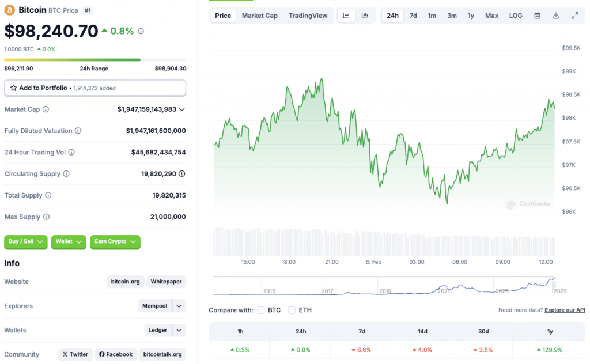The height and width of the screenshot is (364, 590).
Task: Open the Whitepaper link
Action: [166, 281]
